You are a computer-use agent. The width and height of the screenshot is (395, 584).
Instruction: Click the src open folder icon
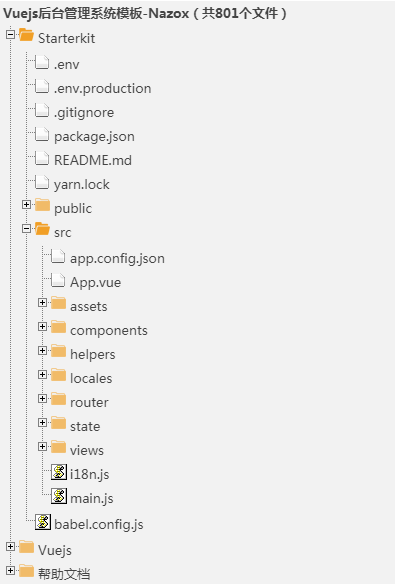coord(42,229)
